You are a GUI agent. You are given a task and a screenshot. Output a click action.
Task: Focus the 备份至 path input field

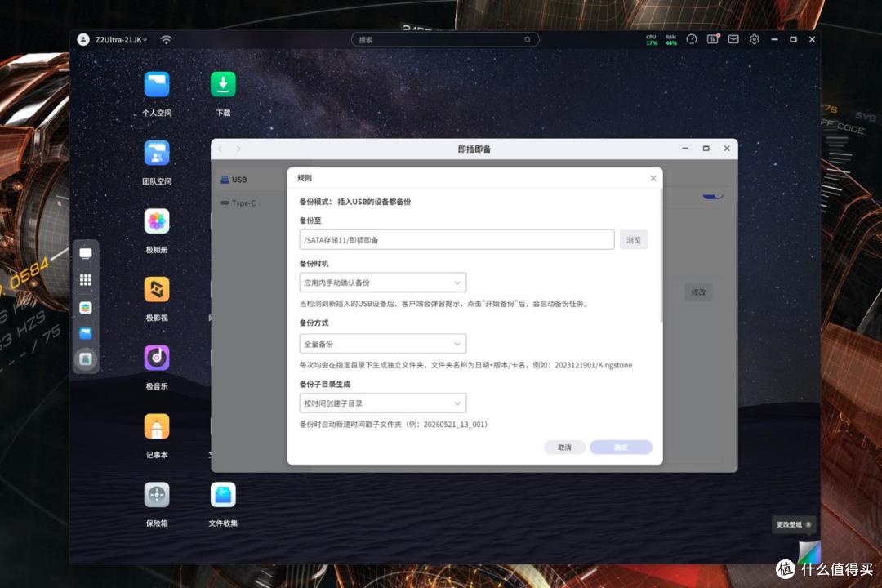pos(457,240)
